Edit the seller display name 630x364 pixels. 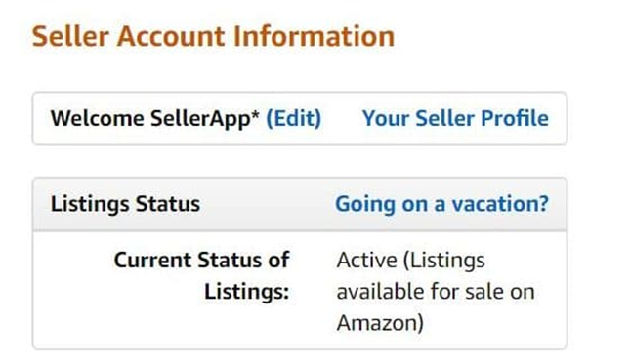point(294,119)
